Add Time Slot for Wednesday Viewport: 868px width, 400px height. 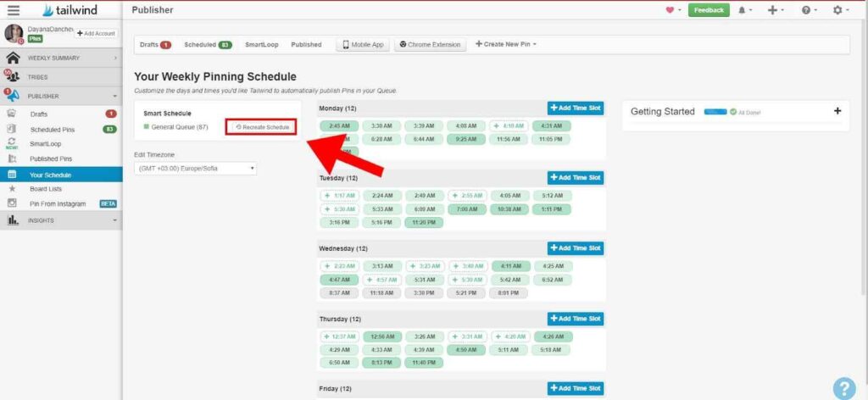pyautogui.click(x=576, y=248)
